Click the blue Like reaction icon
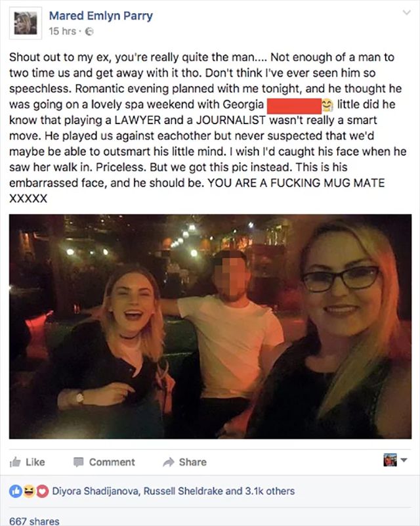The width and height of the screenshot is (420, 526). tap(15, 491)
